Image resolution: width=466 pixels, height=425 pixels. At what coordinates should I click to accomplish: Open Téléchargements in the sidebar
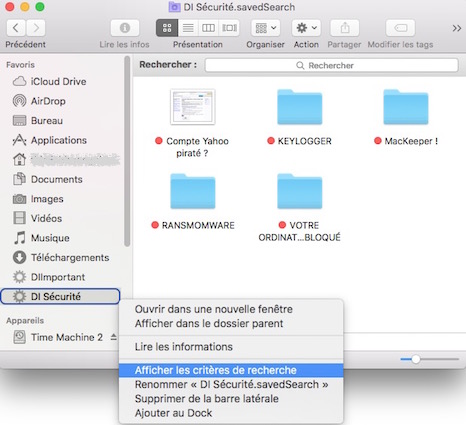pos(61,257)
